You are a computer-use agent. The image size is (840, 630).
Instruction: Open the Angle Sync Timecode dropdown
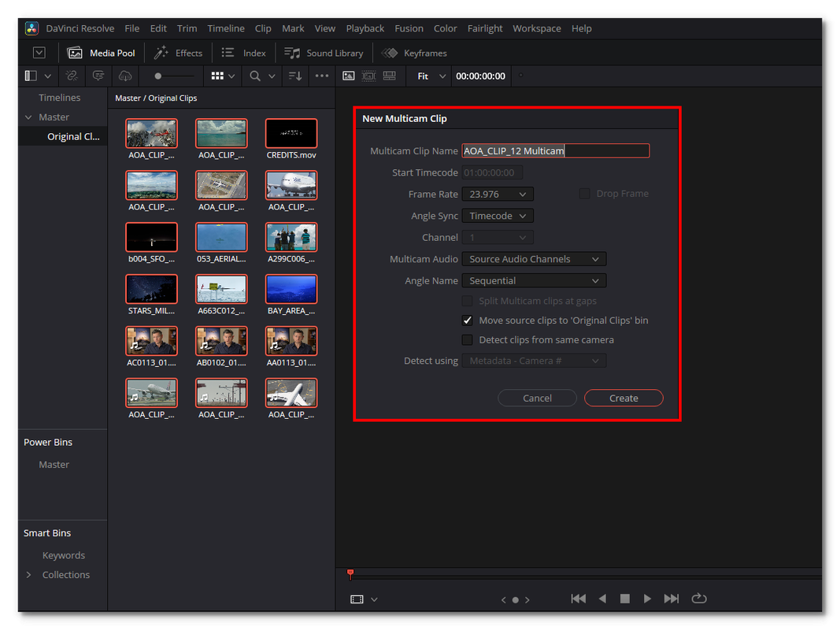coord(498,216)
